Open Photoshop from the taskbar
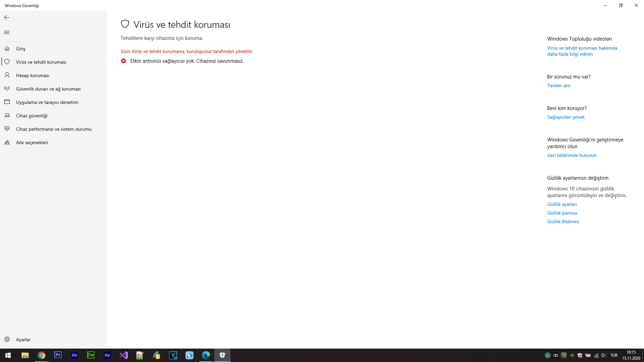The image size is (644, 362). point(58,355)
